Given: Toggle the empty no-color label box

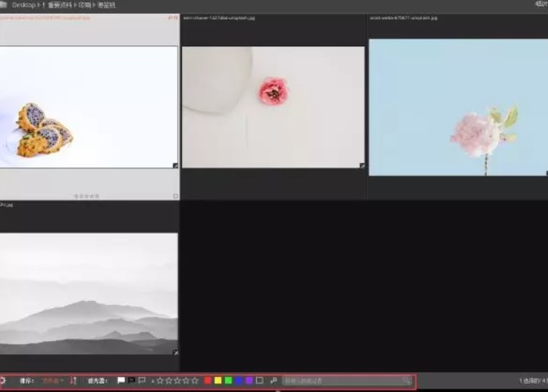Looking at the screenshot, I should point(259,380).
